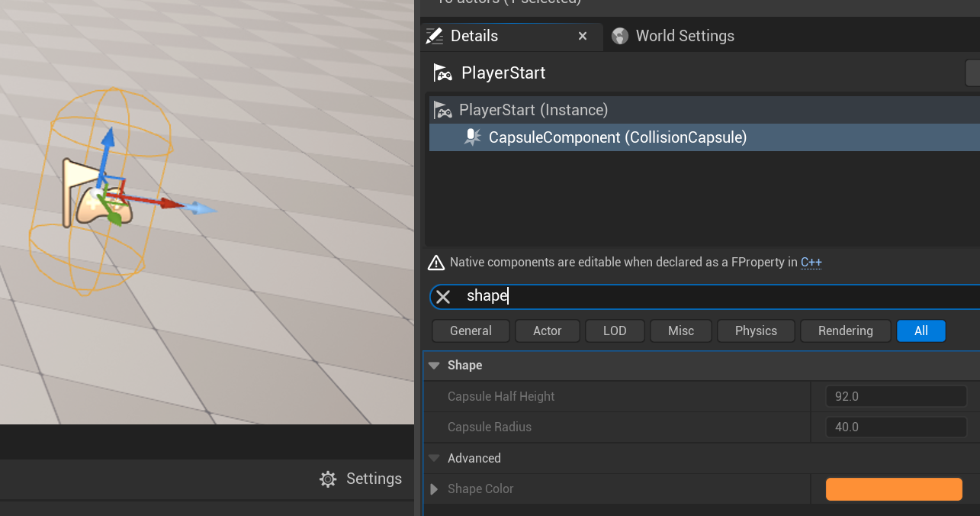This screenshot has width=980, height=516.
Task: Click the orange Shape Color swatch
Action: pyautogui.click(x=894, y=489)
